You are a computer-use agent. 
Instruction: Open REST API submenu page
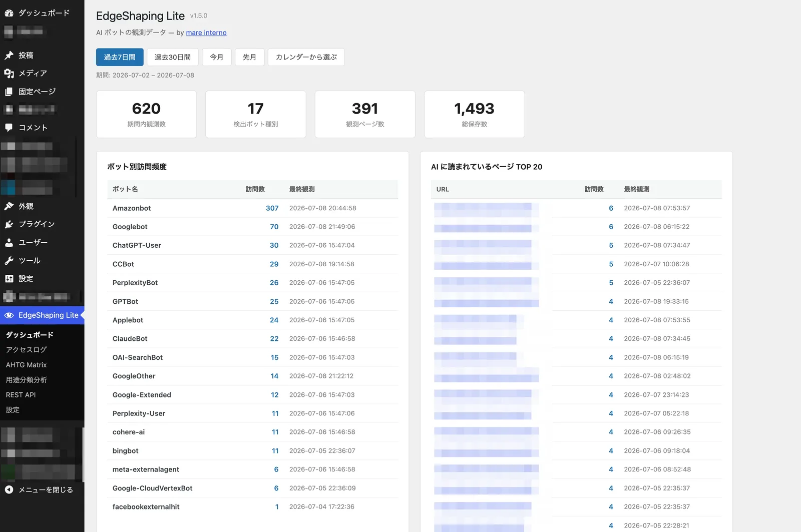tap(21, 395)
